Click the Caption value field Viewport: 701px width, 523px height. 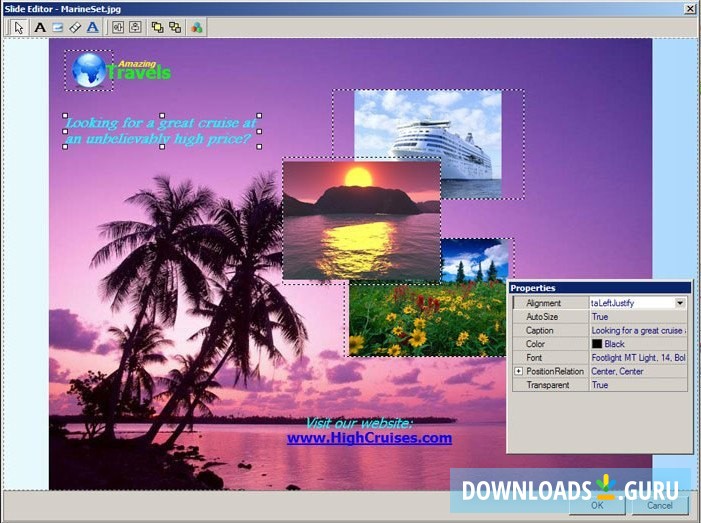[638, 330]
